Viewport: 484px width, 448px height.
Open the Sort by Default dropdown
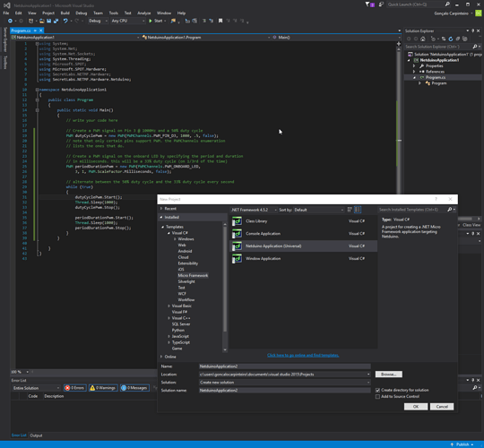(x=318, y=210)
